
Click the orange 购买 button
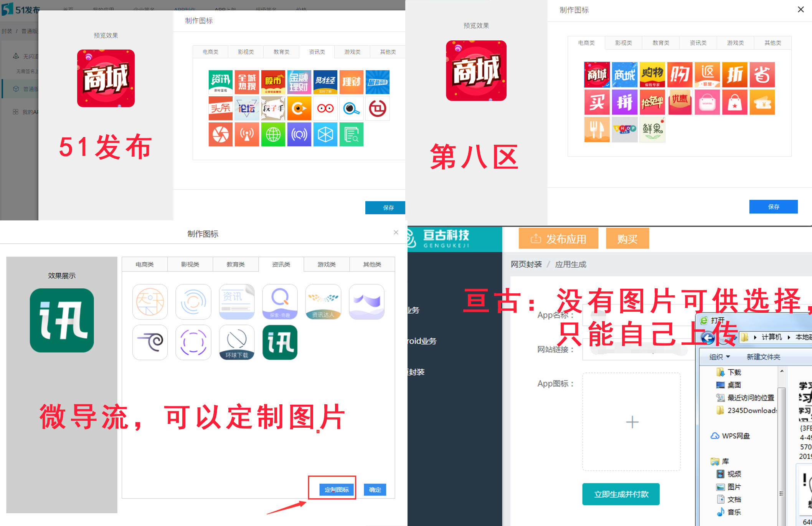pyautogui.click(x=627, y=239)
